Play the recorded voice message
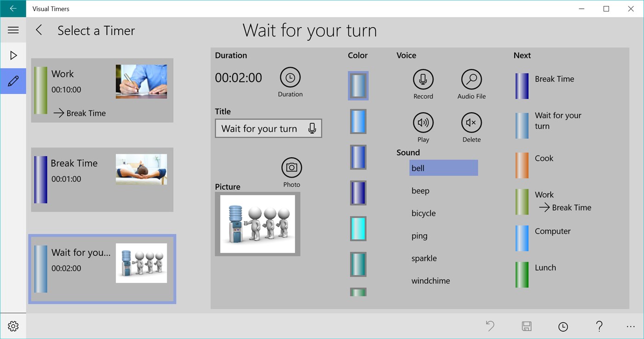The width and height of the screenshot is (644, 339). pos(423,122)
